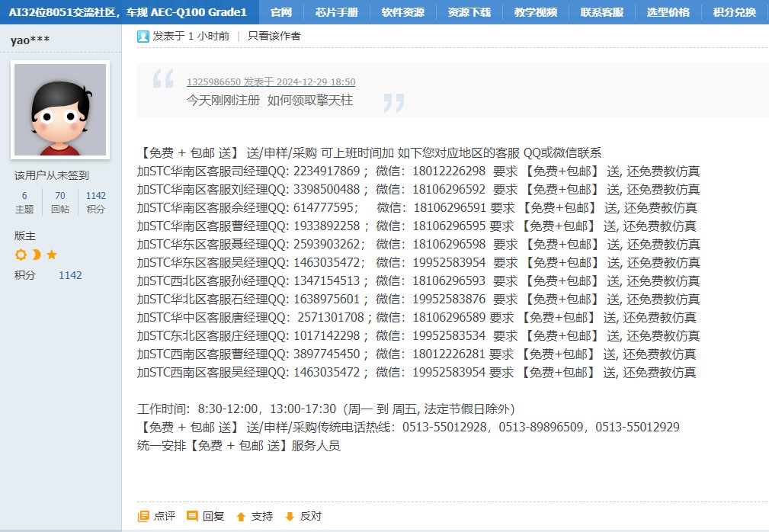The image size is (769, 532).
Task: Open the 芯片手册 menu item
Action: [337, 12]
